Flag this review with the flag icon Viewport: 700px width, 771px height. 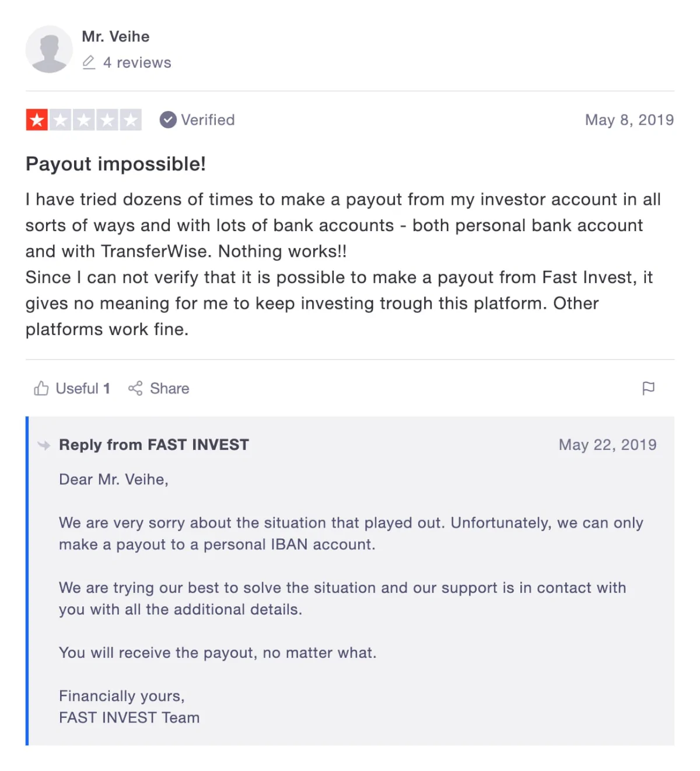648,388
